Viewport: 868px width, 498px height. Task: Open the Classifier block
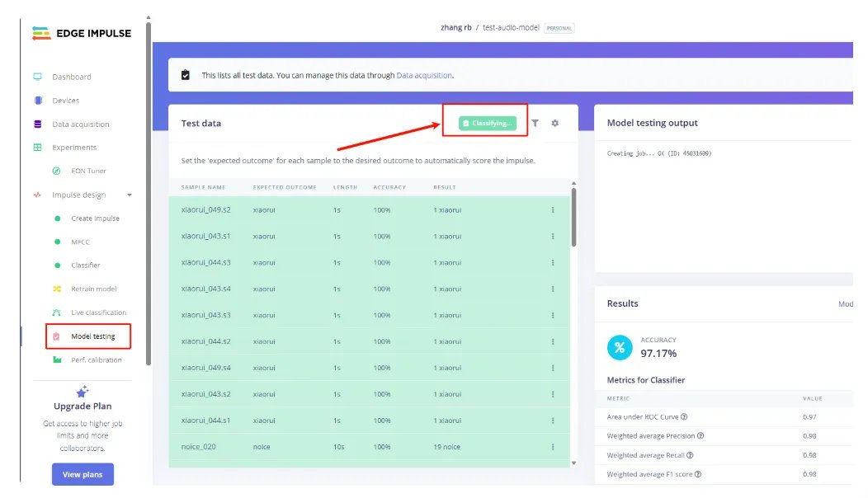[85, 265]
